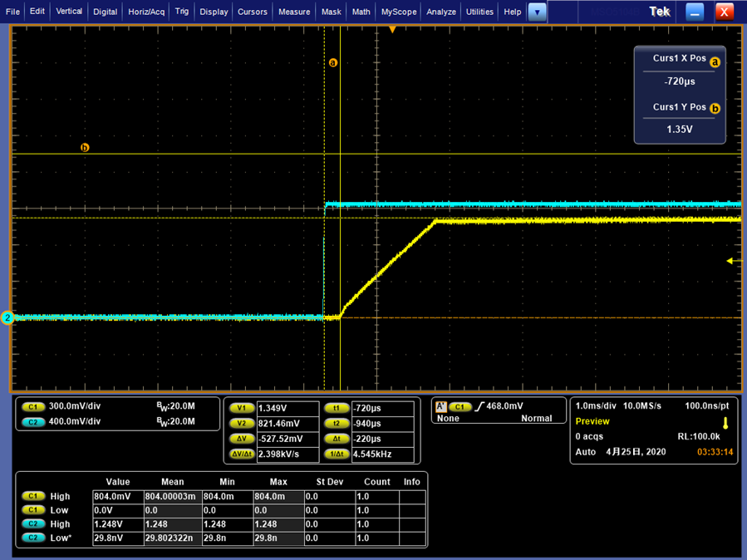Click the 1/Δt cursor badge
This screenshot has width=747, height=560.
point(337,454)
